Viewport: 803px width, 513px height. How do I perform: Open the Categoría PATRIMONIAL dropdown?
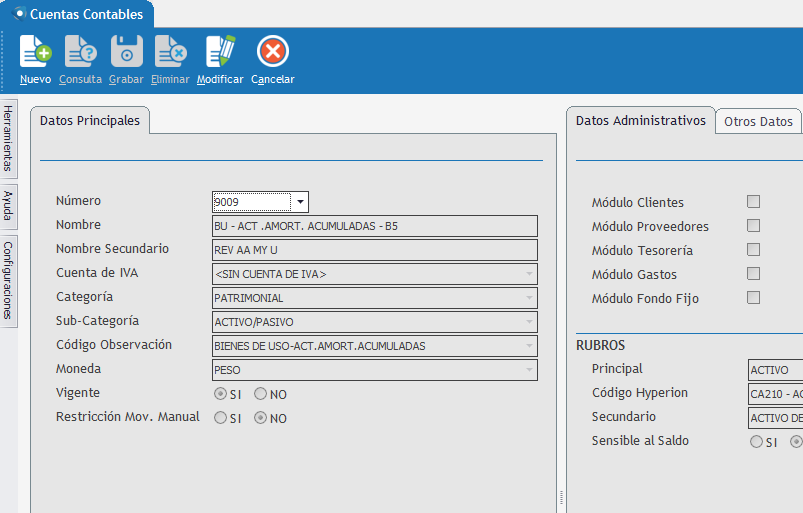[529, 298]
